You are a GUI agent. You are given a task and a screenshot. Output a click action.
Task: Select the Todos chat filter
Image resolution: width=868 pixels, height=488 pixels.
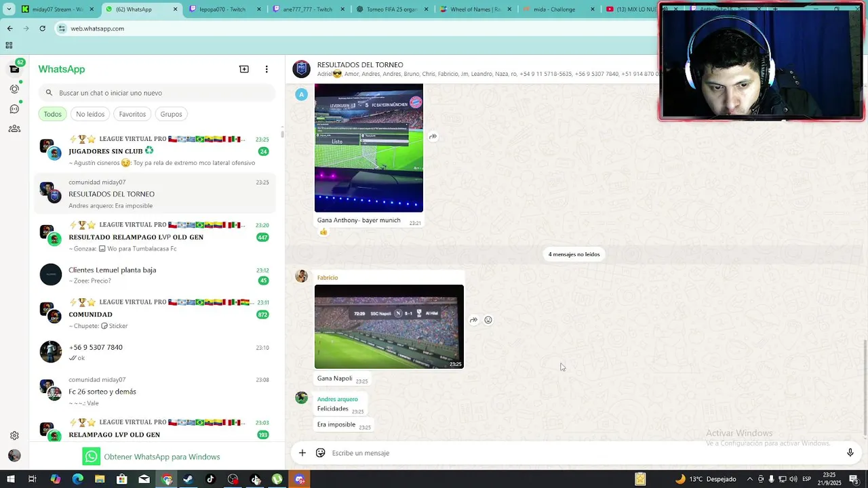tap(53, 114)
